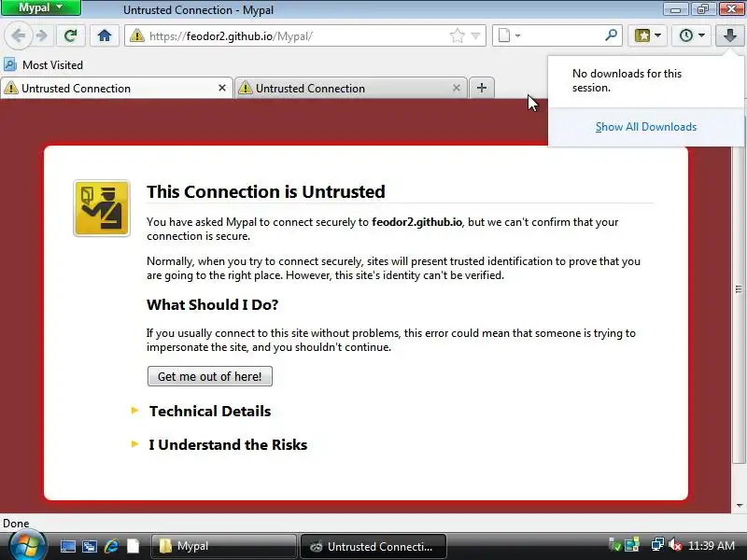Expand the Technical Details section
747x560 pixels.
(209, 411)
